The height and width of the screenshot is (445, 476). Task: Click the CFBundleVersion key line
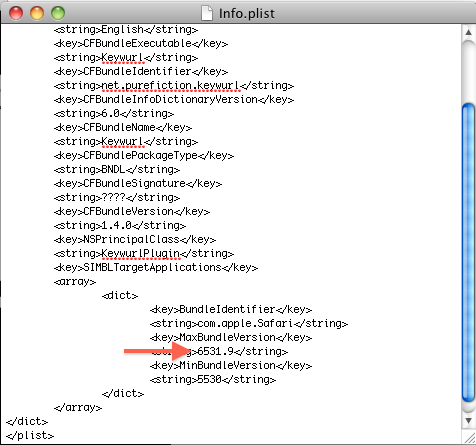tap(132, 212)
